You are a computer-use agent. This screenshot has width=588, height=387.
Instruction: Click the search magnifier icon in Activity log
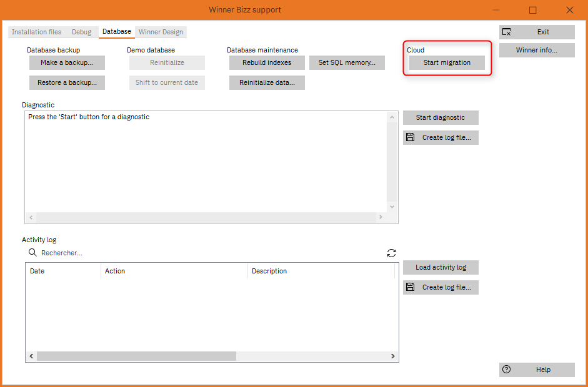[x=32, y=253]
